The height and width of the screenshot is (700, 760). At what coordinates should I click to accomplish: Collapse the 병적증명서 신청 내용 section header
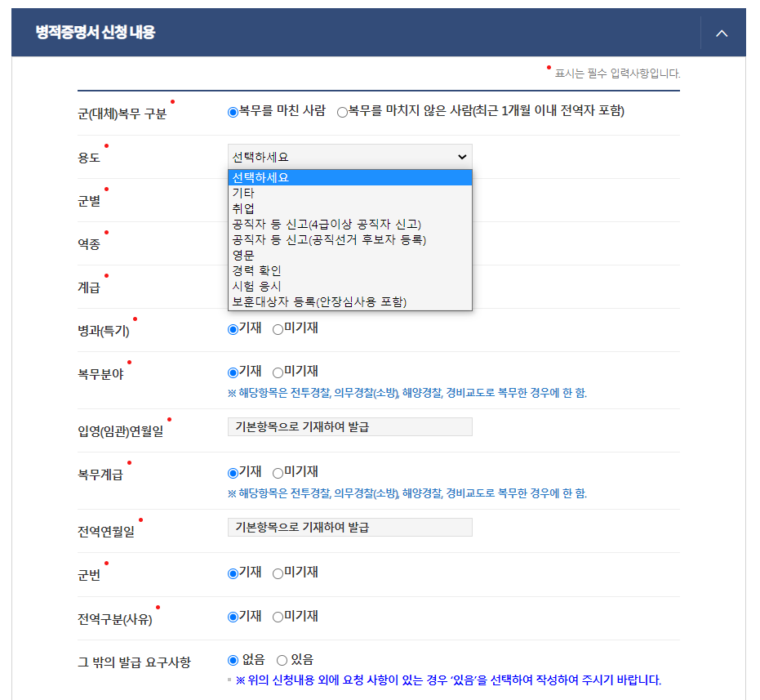pos(722,33)
